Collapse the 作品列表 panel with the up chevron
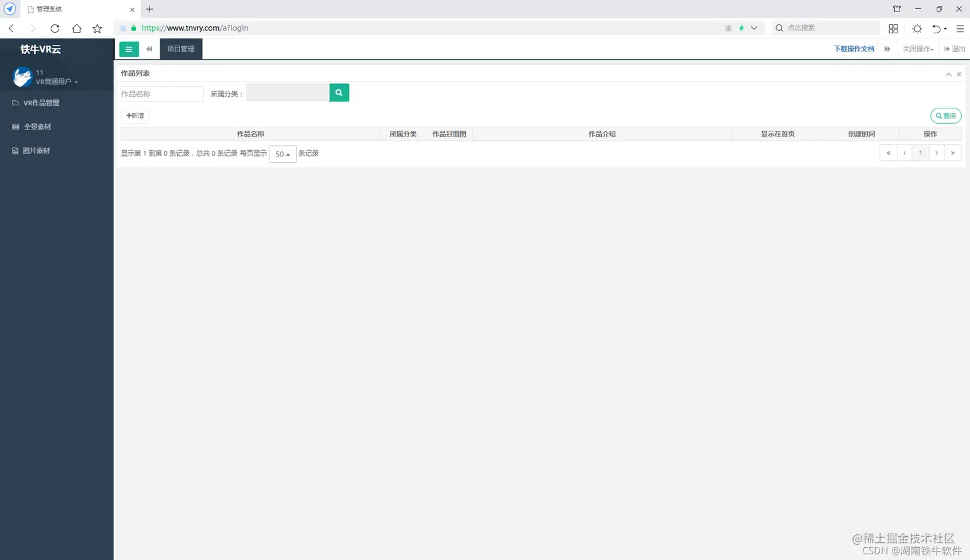Image resolution: width=970 pixels, height=560 pixels. pyautogui.click(x=948, y=74)
